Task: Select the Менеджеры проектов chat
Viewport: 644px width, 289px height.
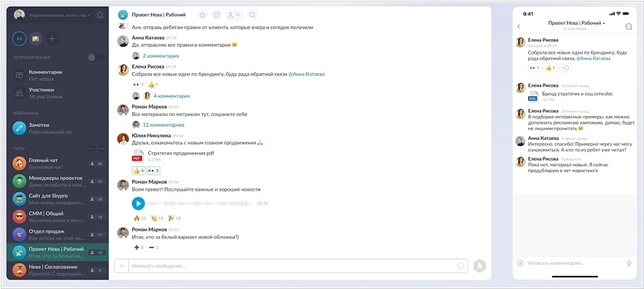Action: pyautogui.click(x=58, y=181)
